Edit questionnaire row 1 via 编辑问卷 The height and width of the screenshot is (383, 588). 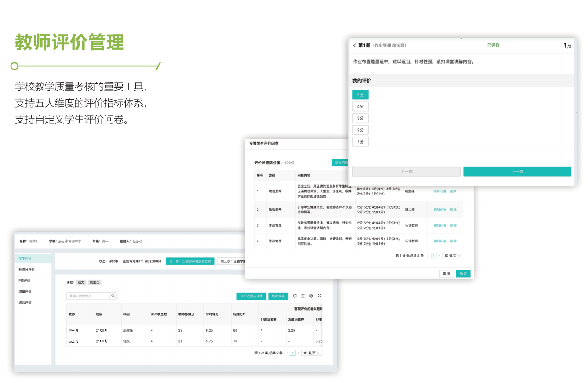click(440, 191)
